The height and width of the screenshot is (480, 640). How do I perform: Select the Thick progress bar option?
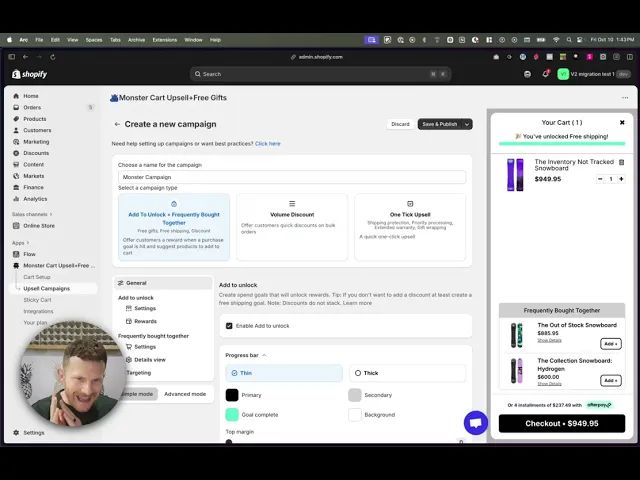point(407,373)
